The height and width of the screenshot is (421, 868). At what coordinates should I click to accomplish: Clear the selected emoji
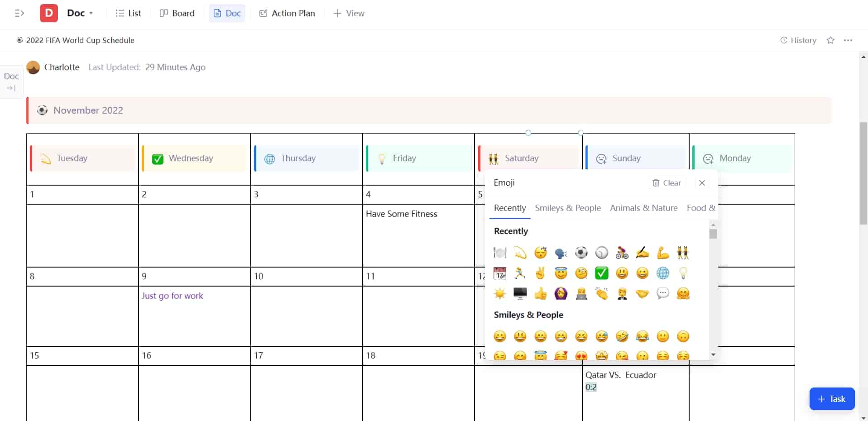coord(667,183)
